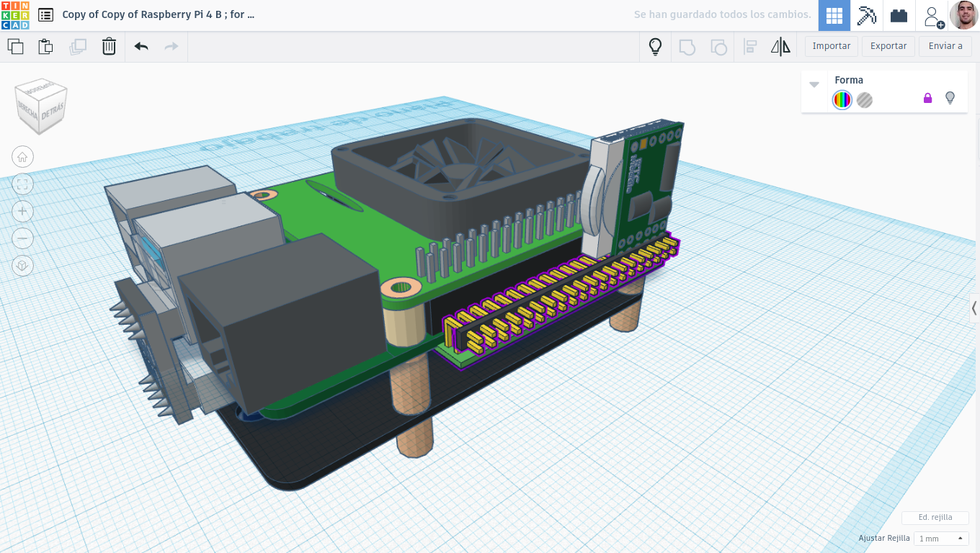Collapse the Forma shape panel
The width and height of the screenshot is (980, 553).
pyautogui.click(x=814, y=84)
